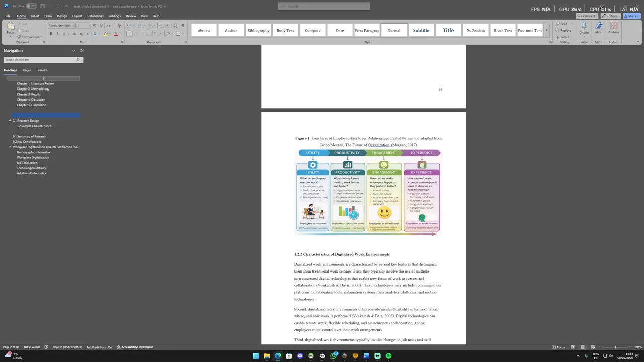Select the Format Painter tool
The width and height of the screenshot is (644, 362).
(x=30, y=37)
